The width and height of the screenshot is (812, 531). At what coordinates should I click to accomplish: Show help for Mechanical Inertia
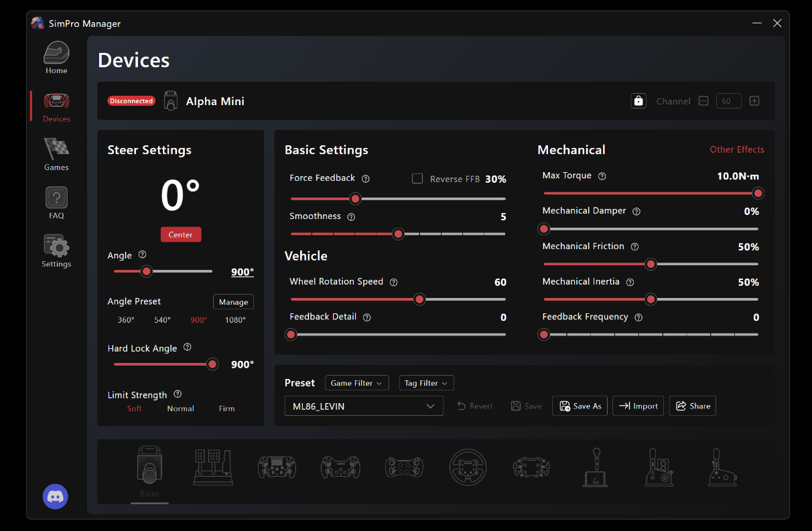tap(630, 282)
